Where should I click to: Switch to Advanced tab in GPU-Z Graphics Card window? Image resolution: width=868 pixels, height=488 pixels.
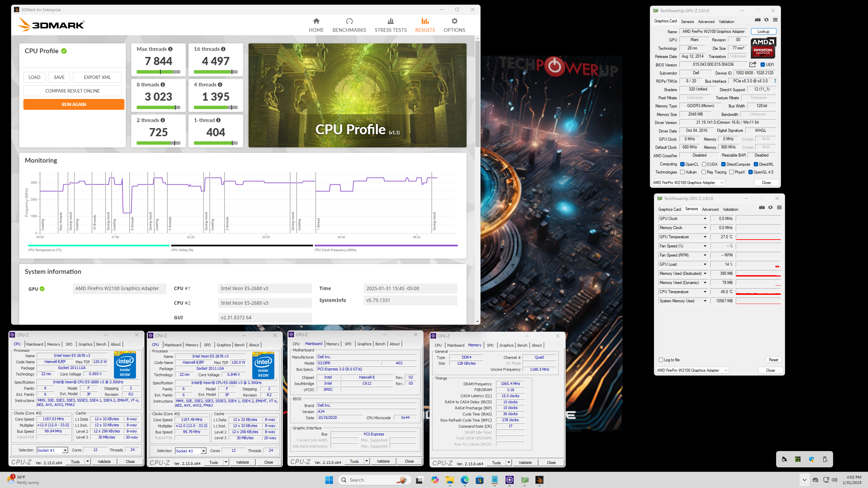[706, 21]
